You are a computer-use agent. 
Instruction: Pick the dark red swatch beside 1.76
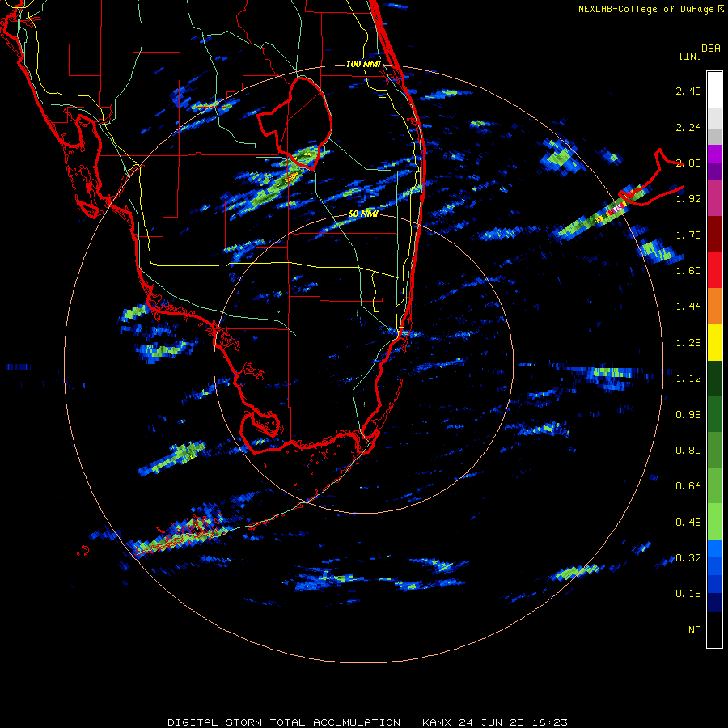(714, 235)
